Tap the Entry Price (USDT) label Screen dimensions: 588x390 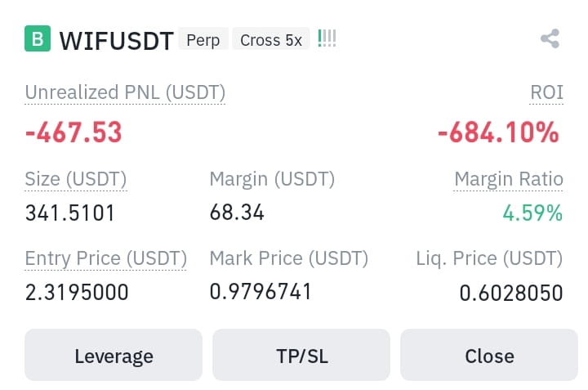click(105, 258)
